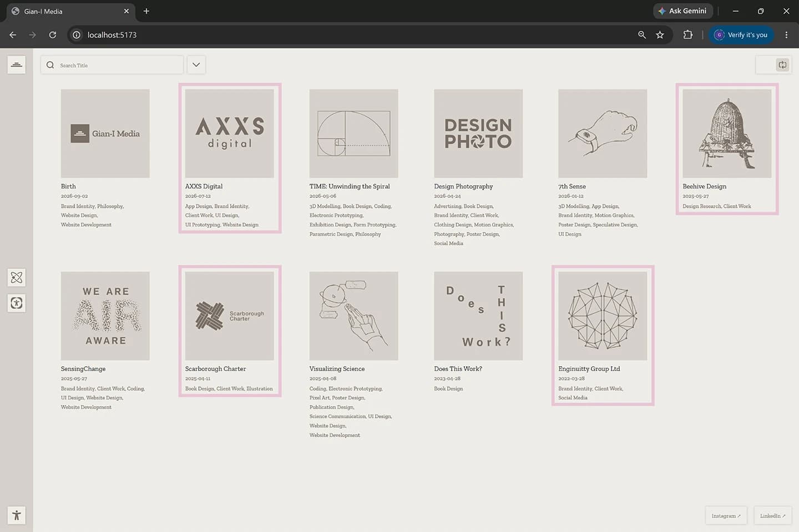Click the title text "Design Photography"
Viewport: 799px width, 532px height.
(463, 186)
